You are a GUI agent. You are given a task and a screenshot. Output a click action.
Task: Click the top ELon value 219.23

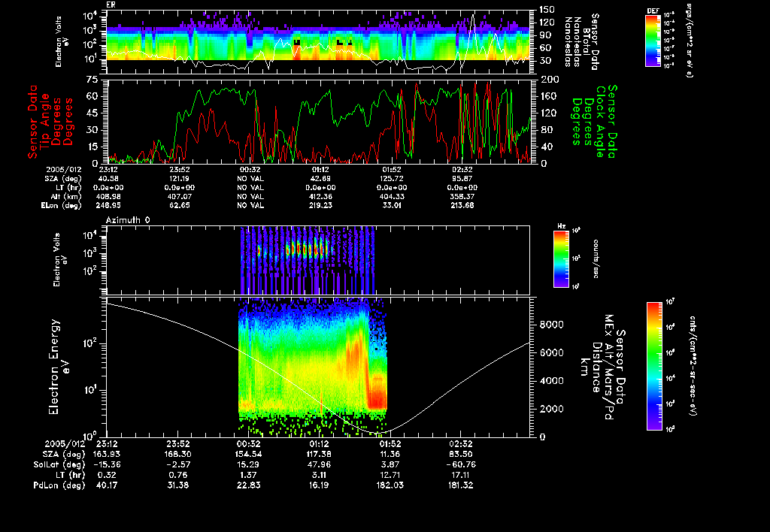click(x=320, y=205)
